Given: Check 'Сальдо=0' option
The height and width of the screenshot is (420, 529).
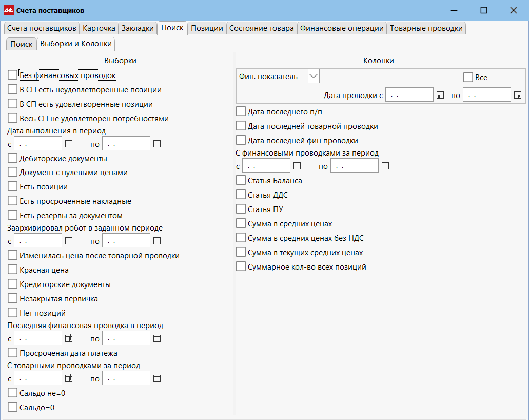Looking at the screenshot, I should coord(13,408).
